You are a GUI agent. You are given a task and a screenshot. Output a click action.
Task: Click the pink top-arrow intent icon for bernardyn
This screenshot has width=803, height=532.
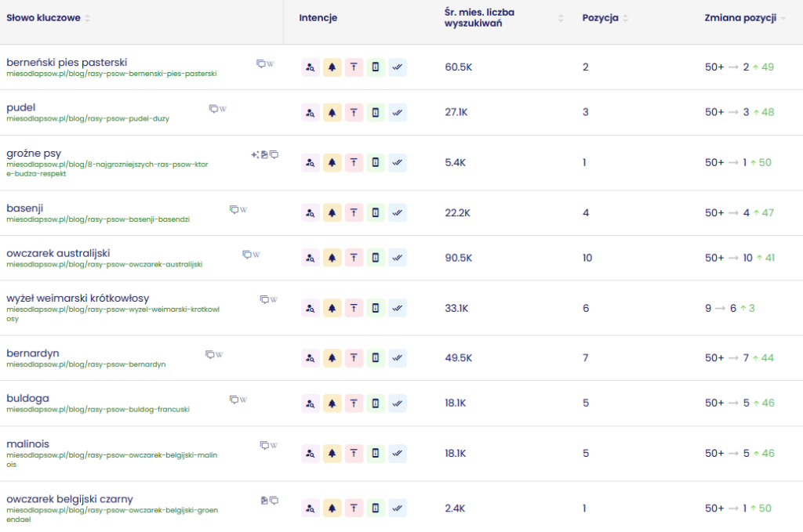tap(354, 358)
